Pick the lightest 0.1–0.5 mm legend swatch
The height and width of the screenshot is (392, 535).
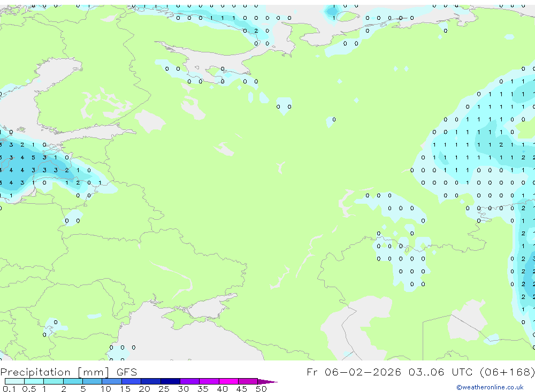(x=14, y=381)
